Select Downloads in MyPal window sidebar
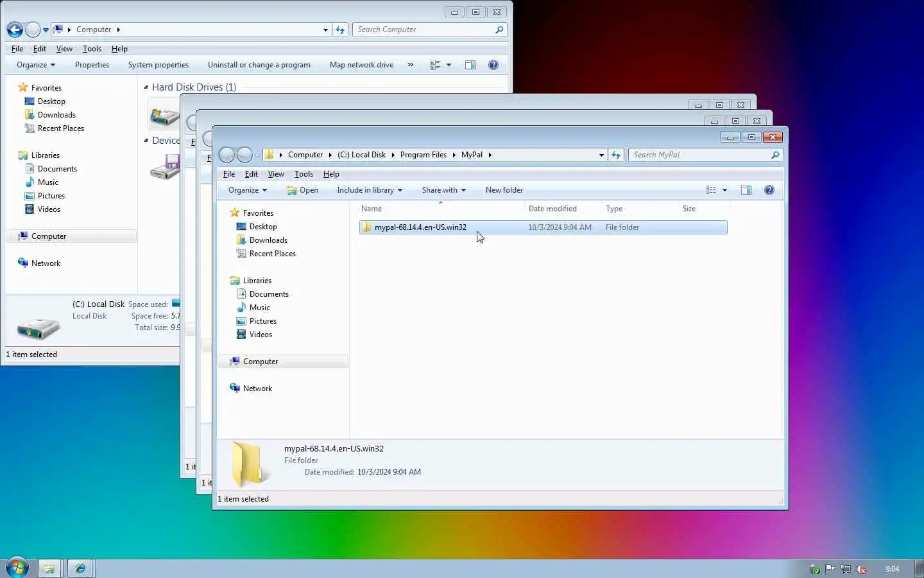Screen dimensions: 924x578 268,240
